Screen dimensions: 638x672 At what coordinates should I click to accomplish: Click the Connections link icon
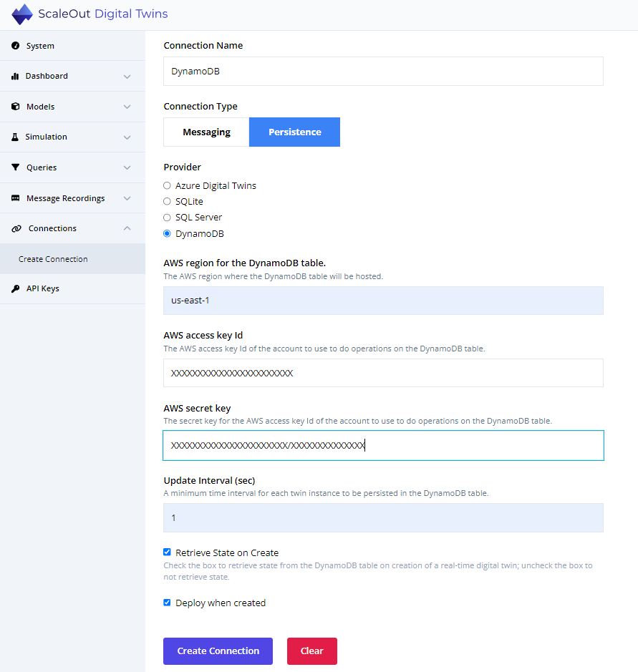16,228
